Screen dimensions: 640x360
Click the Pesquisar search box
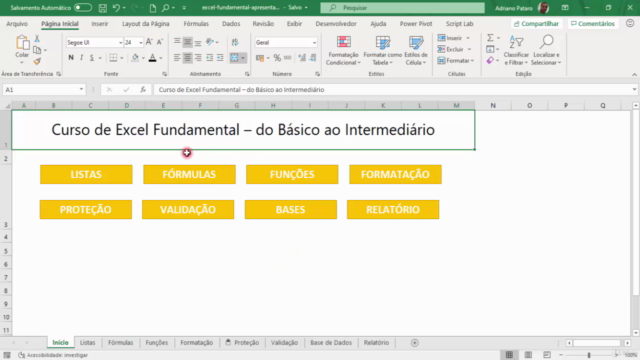(402, 8)
